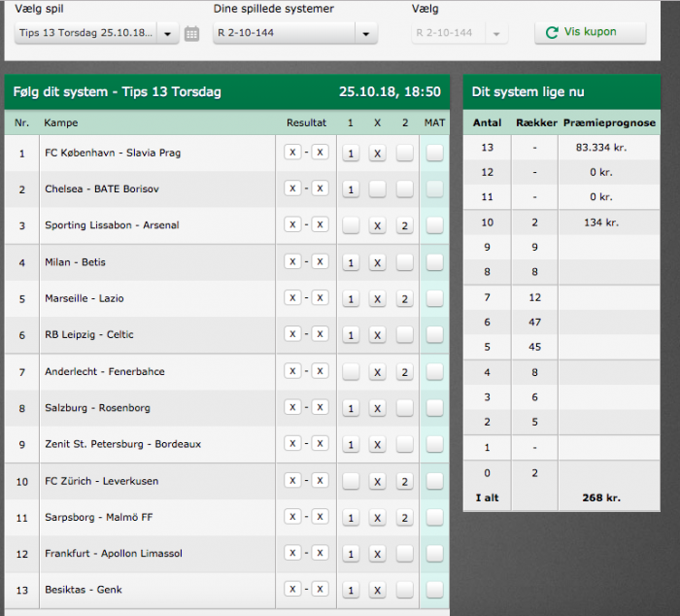Toggle 1 for Sporting Lissabon - Arsenal
The image size is (680, 616).
[351, 225]
